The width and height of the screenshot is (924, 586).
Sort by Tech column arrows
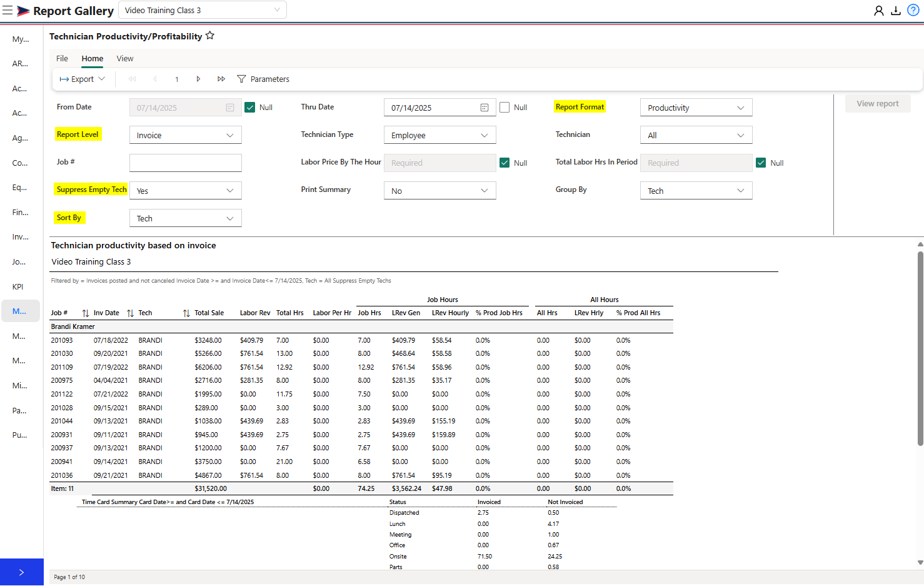tap(186, 313)
